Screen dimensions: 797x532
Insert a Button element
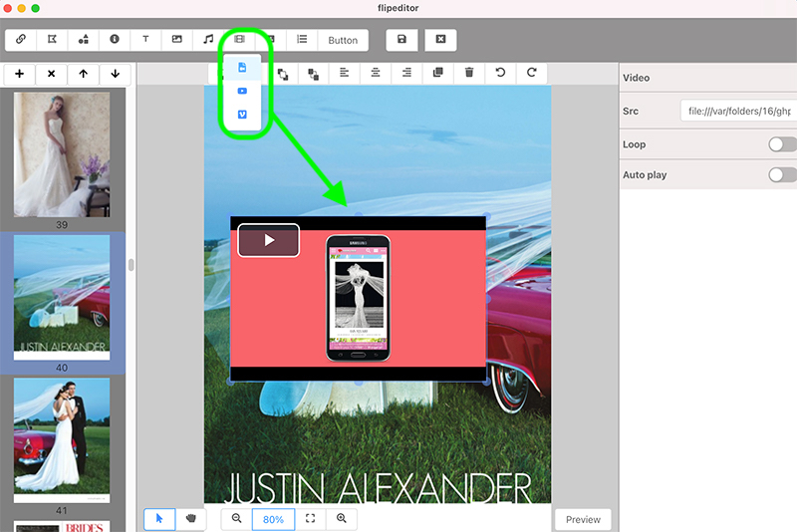pyautogui.click(x=343, y=40)
